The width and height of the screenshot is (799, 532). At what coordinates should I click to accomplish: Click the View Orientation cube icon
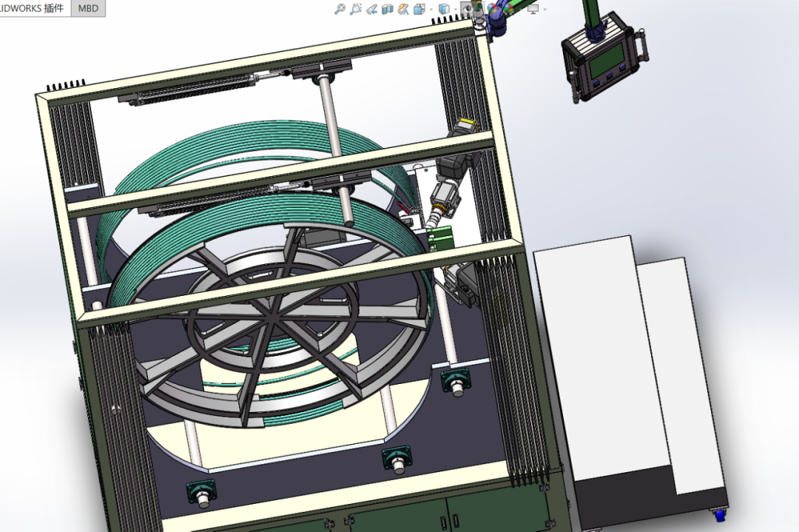pyautogui.click(x=419, y=9)
